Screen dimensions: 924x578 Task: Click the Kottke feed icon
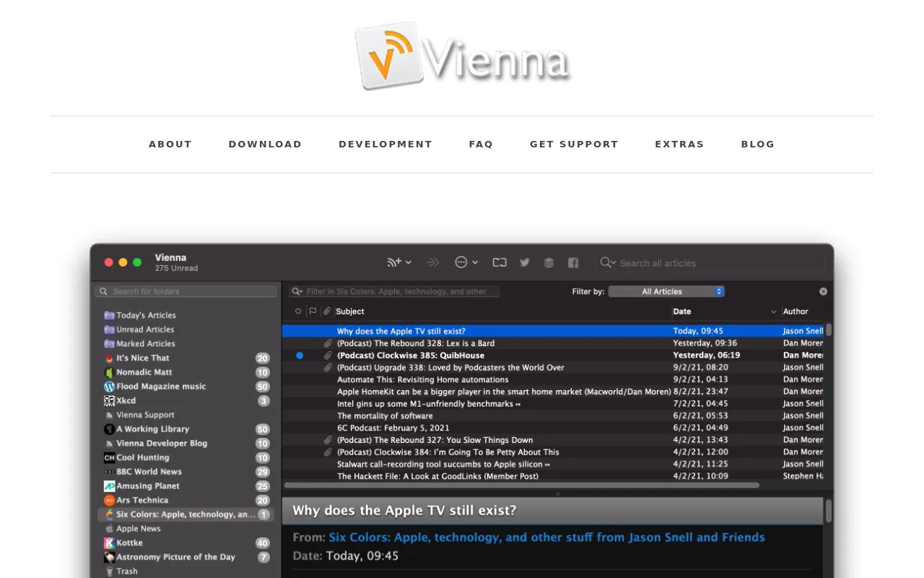click(x=110, y=543)
